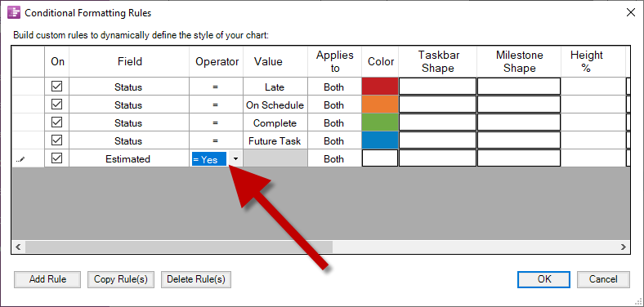Toggle the On checkbox for Future Task rule
This screenshot has height=307, width=644.
coord(56,140)
